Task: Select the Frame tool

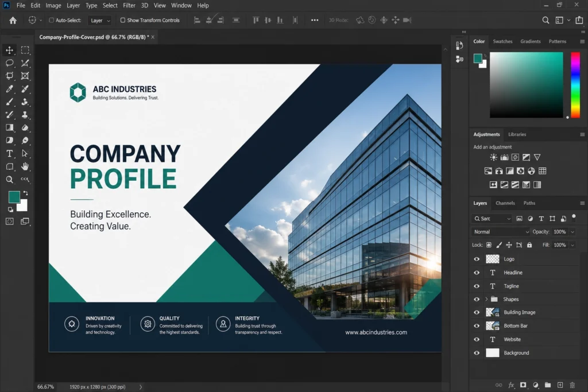Action: 25,76
